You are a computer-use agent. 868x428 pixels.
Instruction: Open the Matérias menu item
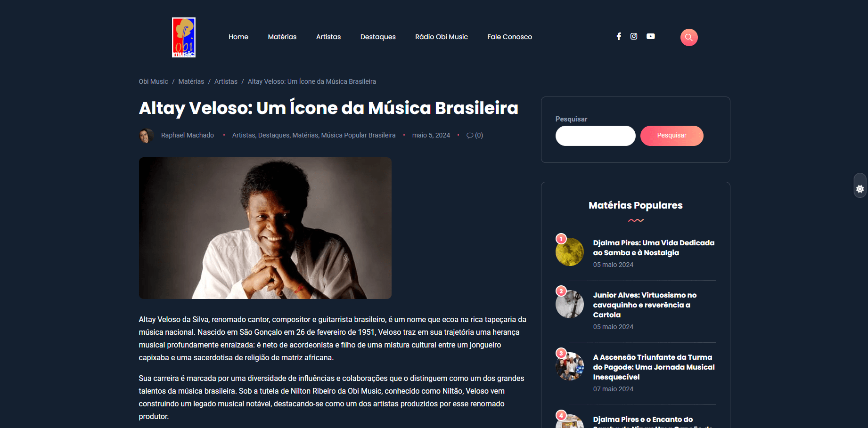pyautogui.click(x=282, y=37)
